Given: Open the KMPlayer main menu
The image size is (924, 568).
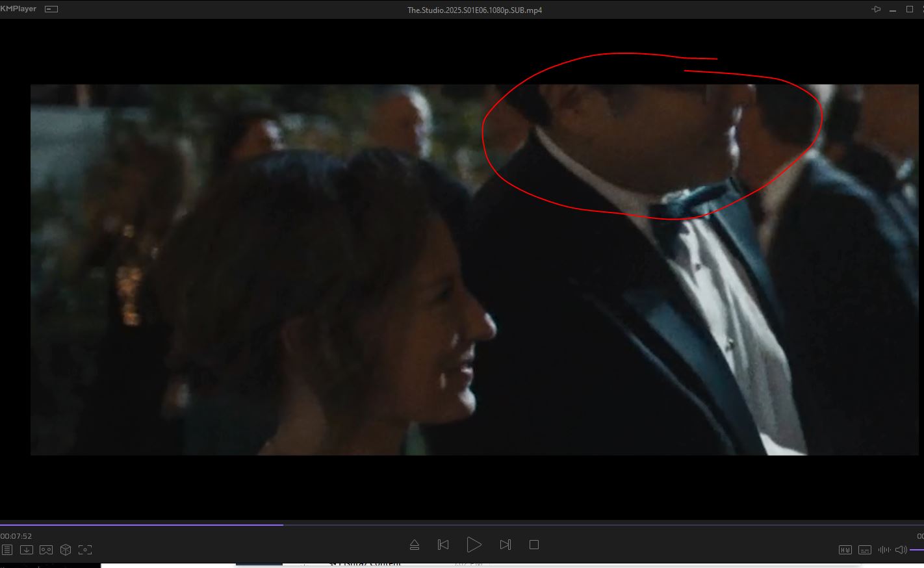Looking at the screenshot, I should click(19, 9).
